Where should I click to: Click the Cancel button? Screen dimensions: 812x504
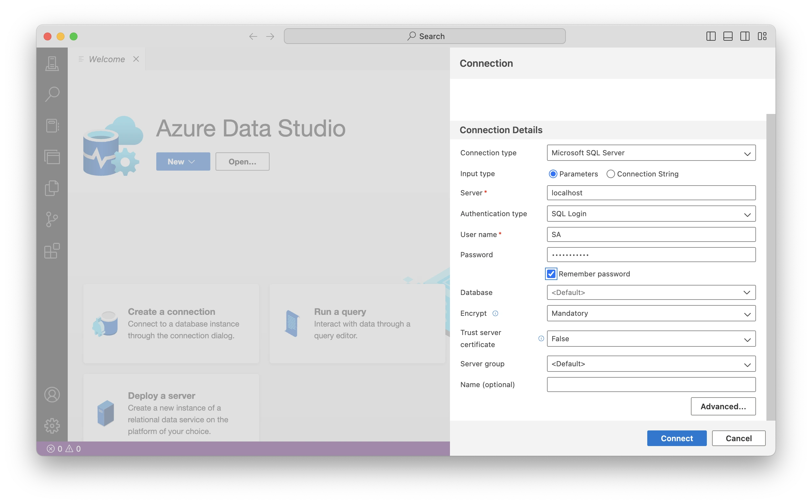pyautogui.click(x=739, y=439)
